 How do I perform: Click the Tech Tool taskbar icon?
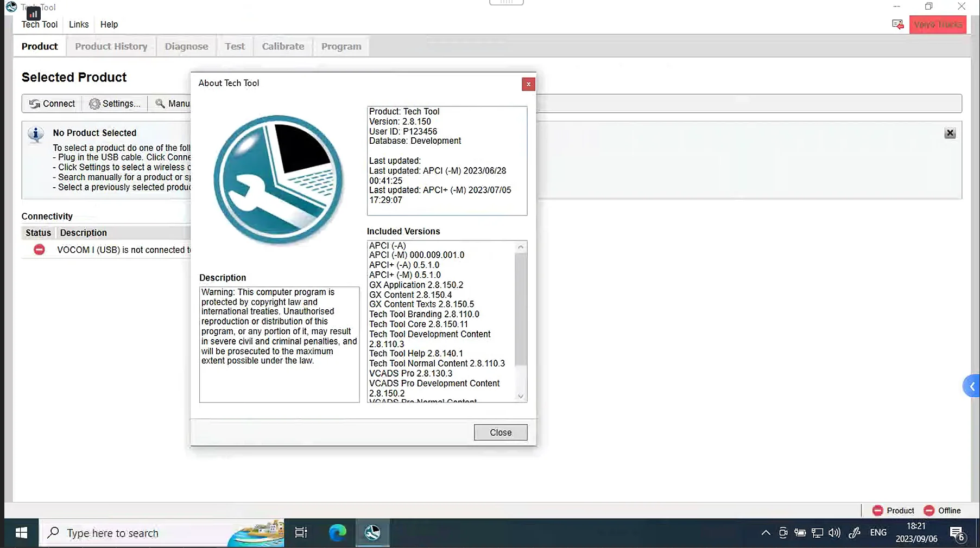(372, 533)
